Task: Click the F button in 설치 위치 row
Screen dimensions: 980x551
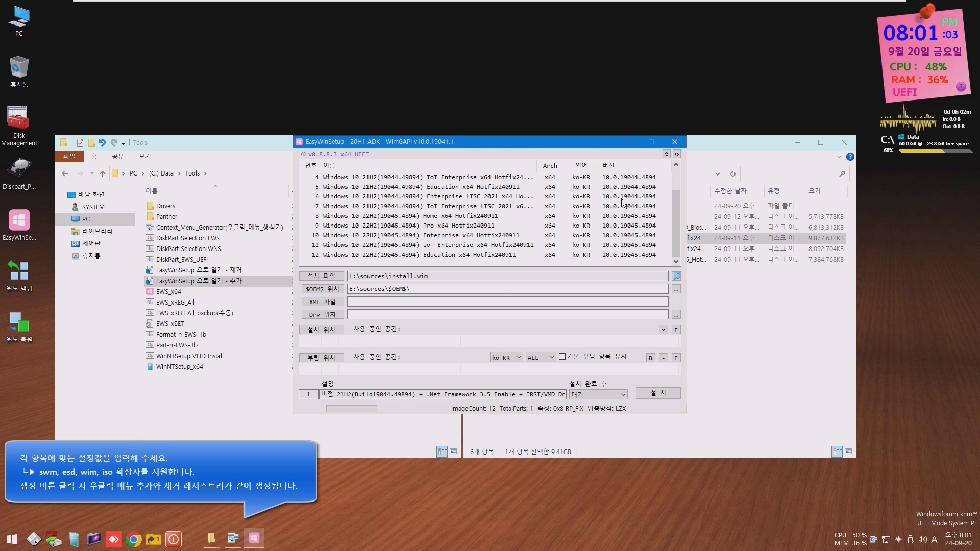Action: tap(676, 330)
